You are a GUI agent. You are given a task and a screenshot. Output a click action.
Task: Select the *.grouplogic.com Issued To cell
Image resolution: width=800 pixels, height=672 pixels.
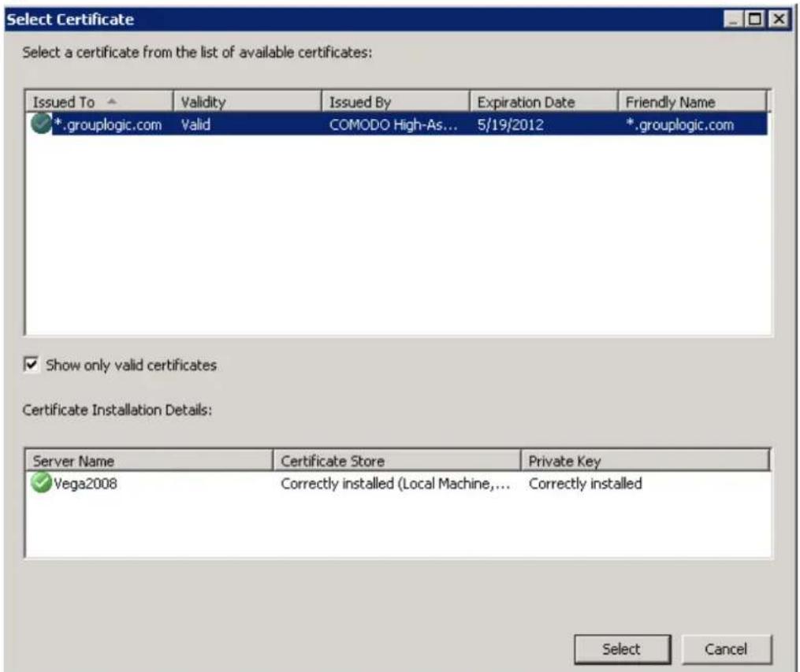[x=108, y=124]
